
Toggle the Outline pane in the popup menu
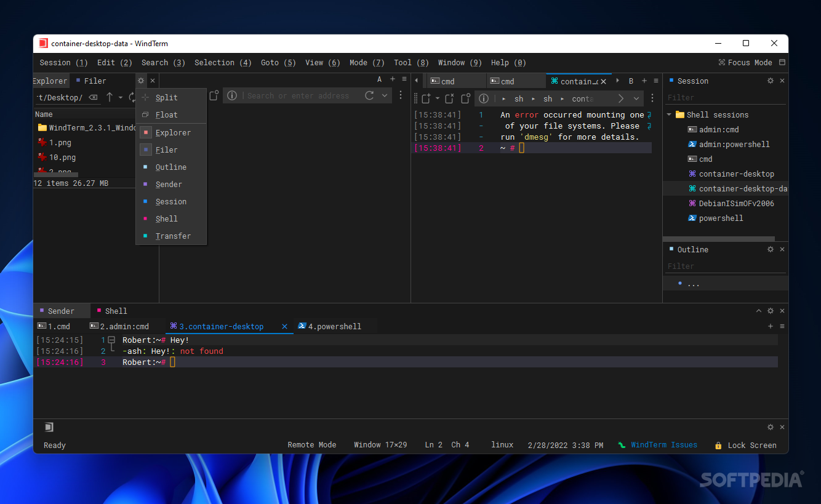pyautogui.click(x=171, y=167)
